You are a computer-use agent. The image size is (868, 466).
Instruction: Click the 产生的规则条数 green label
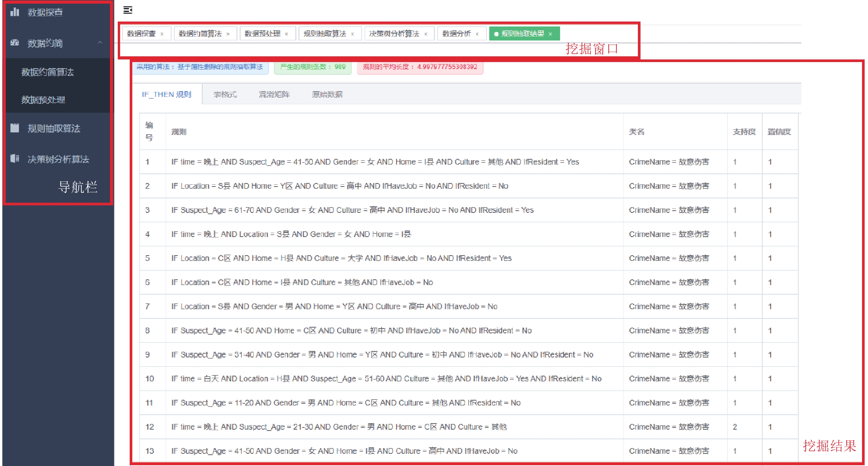click(313, 67)
